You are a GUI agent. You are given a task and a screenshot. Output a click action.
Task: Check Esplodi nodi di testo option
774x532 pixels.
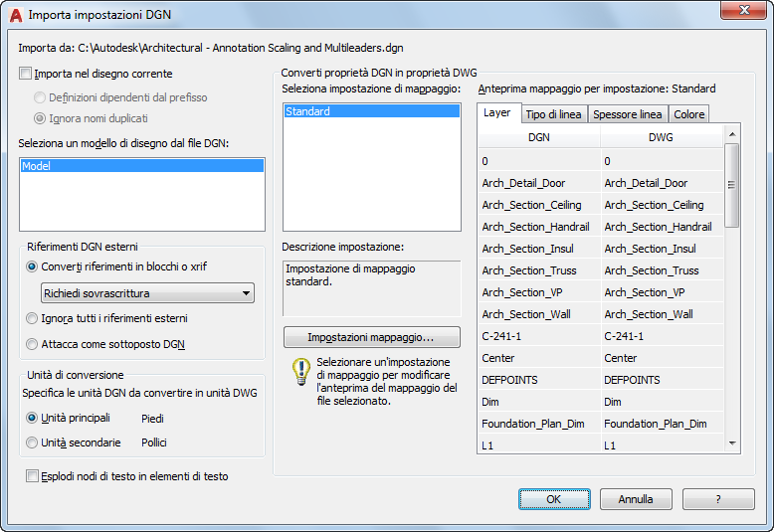33,476
